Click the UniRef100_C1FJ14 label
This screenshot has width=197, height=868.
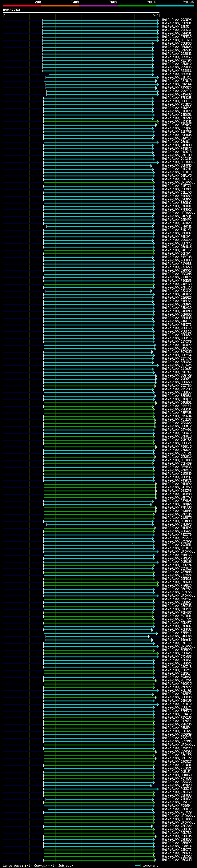pyautogui.click(x=177, y=78)
